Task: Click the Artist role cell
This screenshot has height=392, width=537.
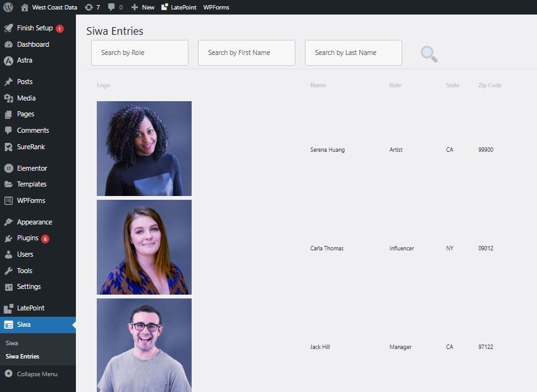Action: click(396, 150)
